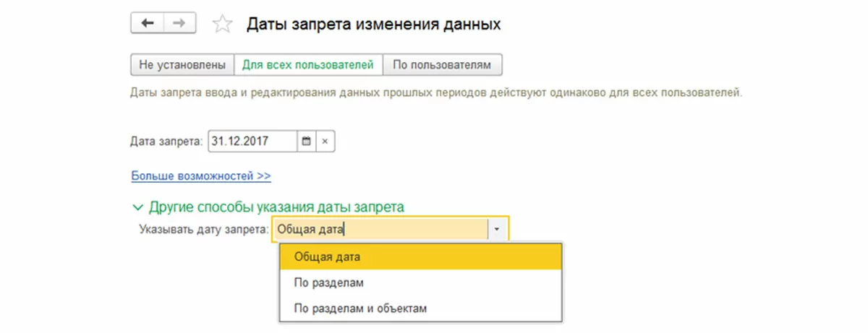Go back with the left arrow button
The image size is (868, 333).
point(148,23)
